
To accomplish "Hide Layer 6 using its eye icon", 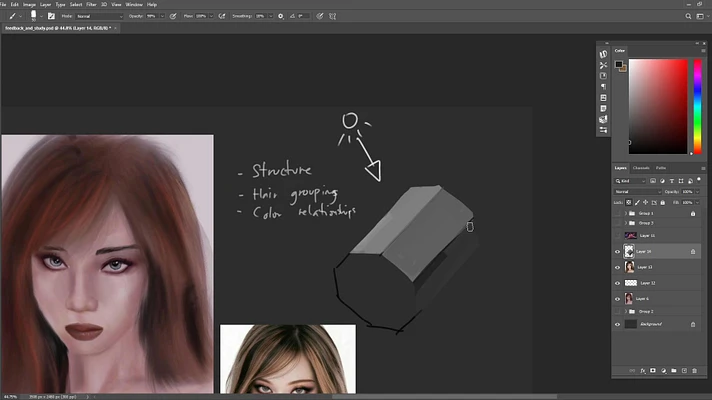I will [x=617, y=299].
